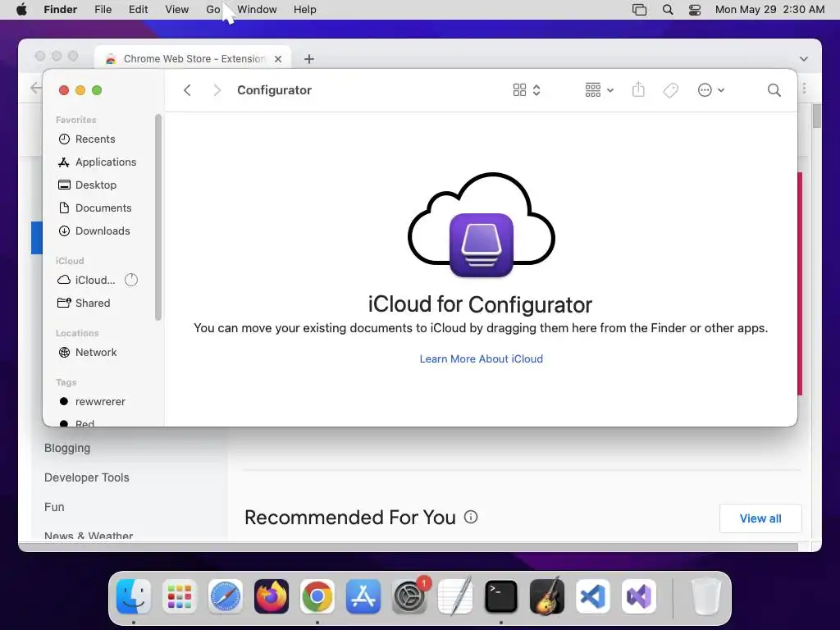Select iCloud Drive in sidebar
This screenshot has width=840, height=630.
87,281
